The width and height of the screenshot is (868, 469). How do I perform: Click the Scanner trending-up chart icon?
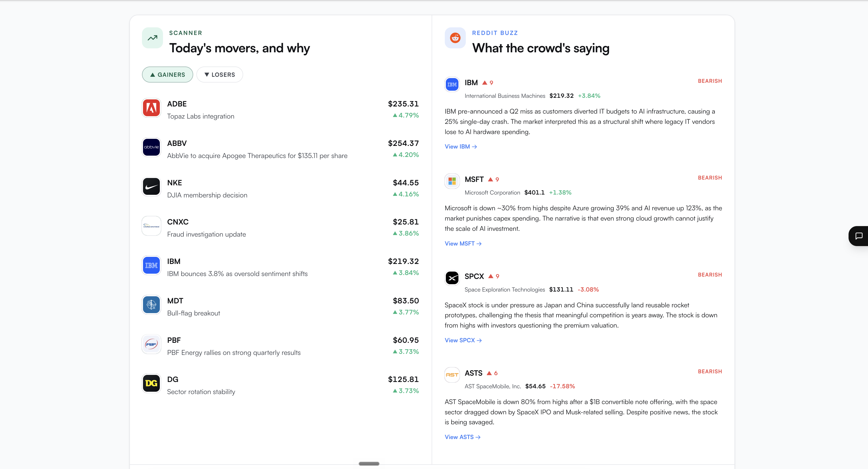(x=152, y=38)
